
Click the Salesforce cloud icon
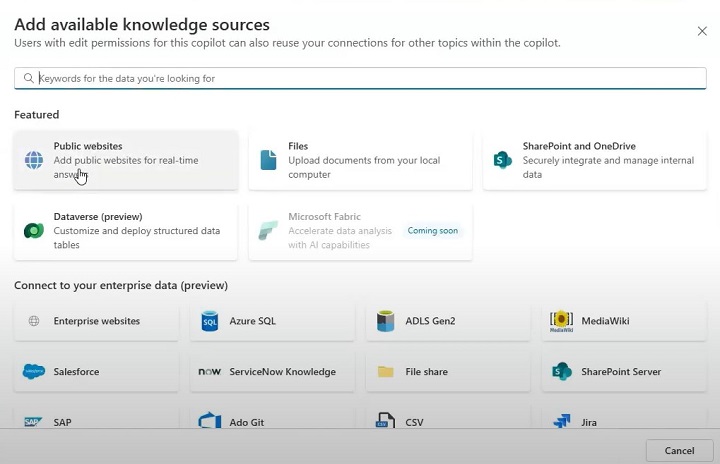34,372
